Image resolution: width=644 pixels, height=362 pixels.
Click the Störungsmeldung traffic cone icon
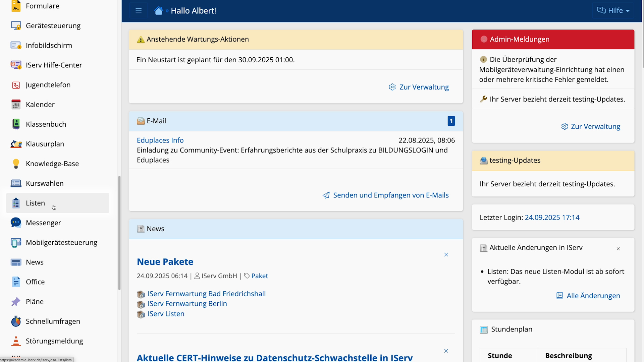pyautogui.click(x=16, y=341)
